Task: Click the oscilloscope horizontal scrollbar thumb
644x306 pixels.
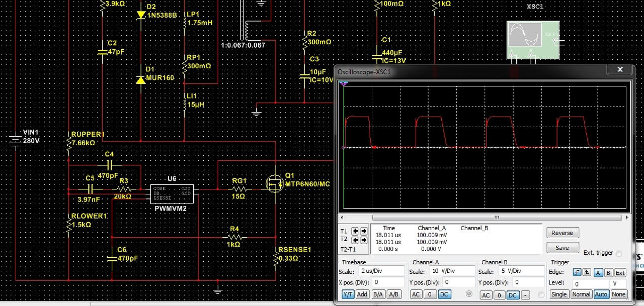Action: click(x=496, y=218)
